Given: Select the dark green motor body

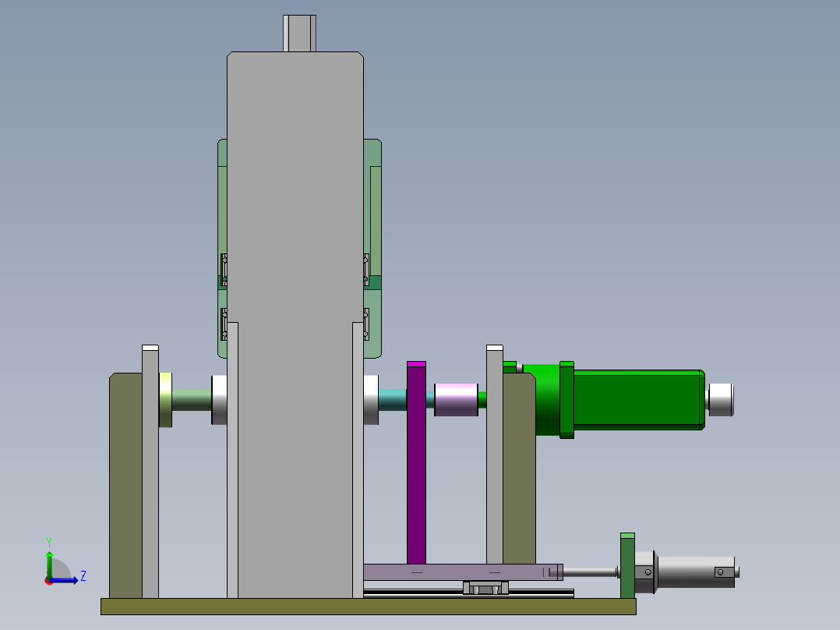Looking at the screenshot, I should click(x=639, y=400).
